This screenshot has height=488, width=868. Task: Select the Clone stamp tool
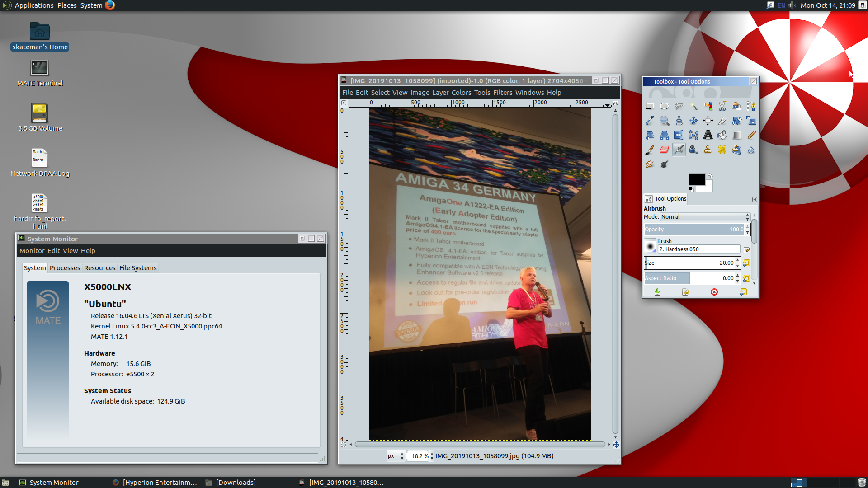(x=708, y=150)
